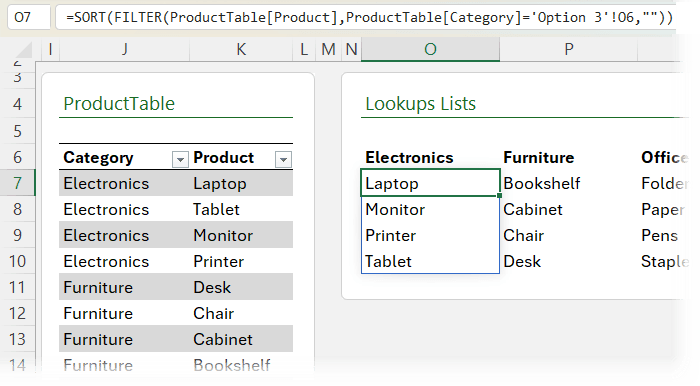
Task: Select the Laptop cell in ProductTable
Action: [241, 183]
